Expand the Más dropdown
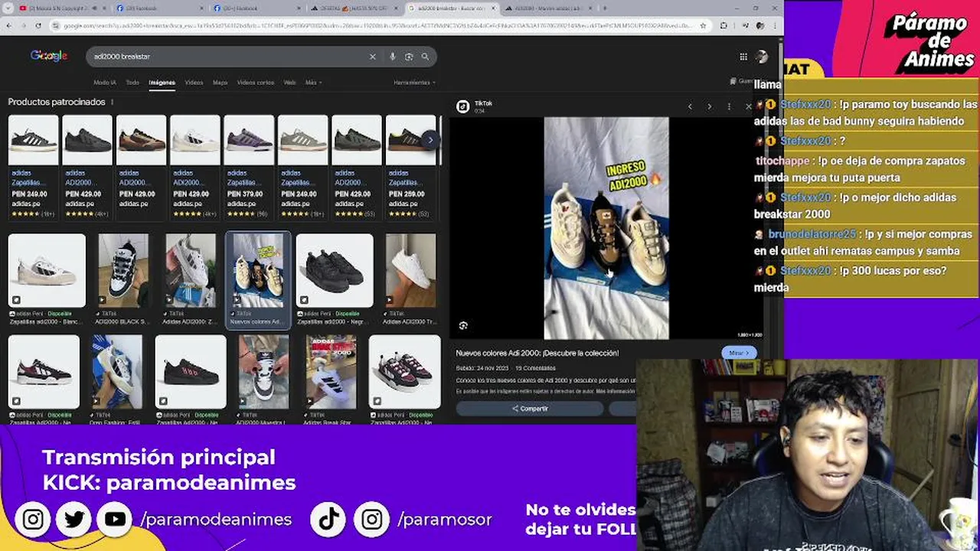The image size is (980, 551). pyautogui.click(x=313, y=83)
